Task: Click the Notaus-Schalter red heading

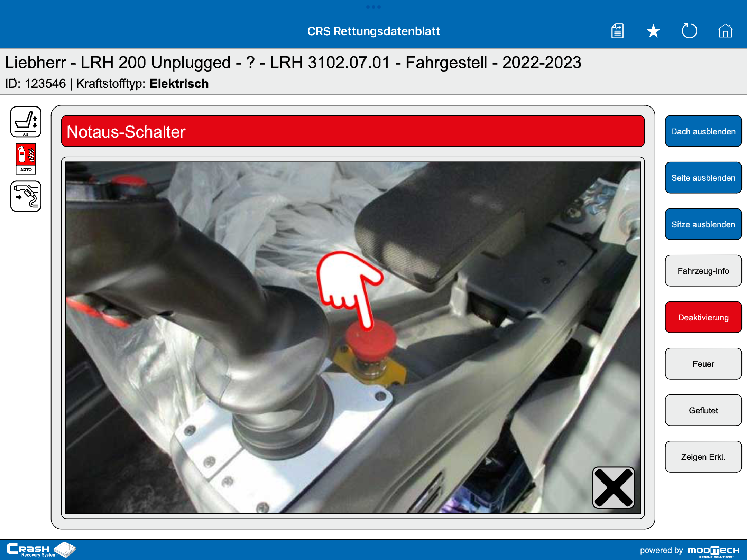Action: (x=353, y=131)
